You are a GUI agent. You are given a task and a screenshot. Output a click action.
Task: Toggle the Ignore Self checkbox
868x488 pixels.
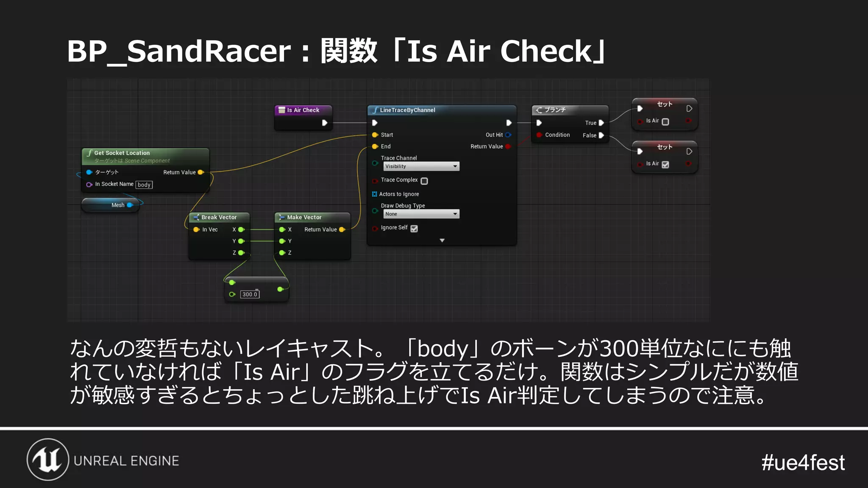pos(414,229)
